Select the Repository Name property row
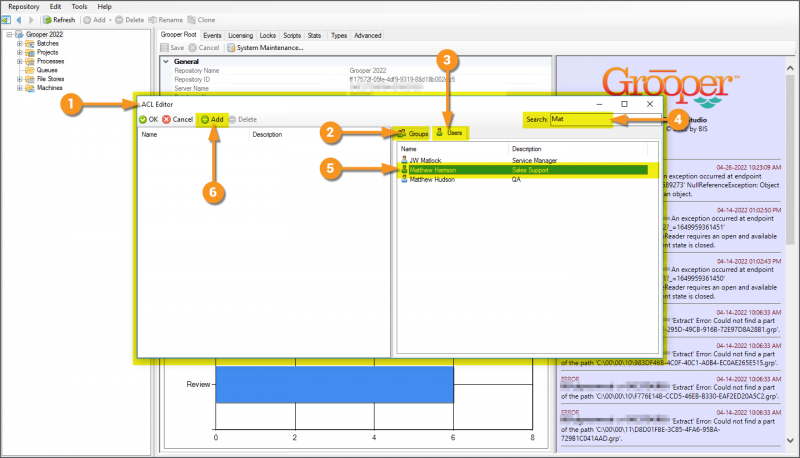800x458 pixels. [x=356, y=71]
